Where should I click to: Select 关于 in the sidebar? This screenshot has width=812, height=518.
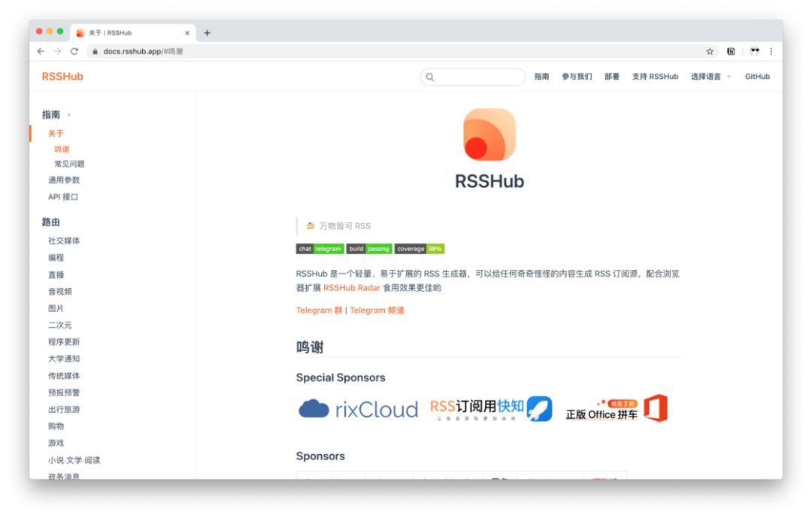pyautogui.click(x=56, y=133)
